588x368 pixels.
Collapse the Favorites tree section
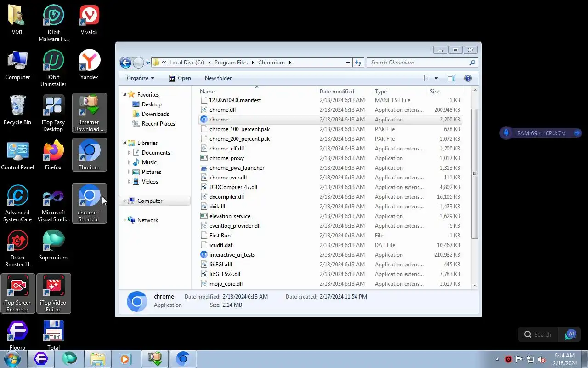point(124,95)
